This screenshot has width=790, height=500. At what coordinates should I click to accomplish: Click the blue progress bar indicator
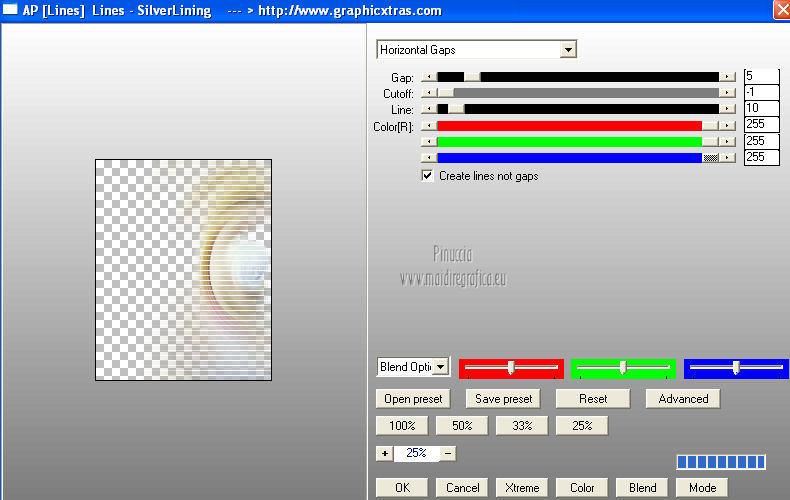pos(721,462)
